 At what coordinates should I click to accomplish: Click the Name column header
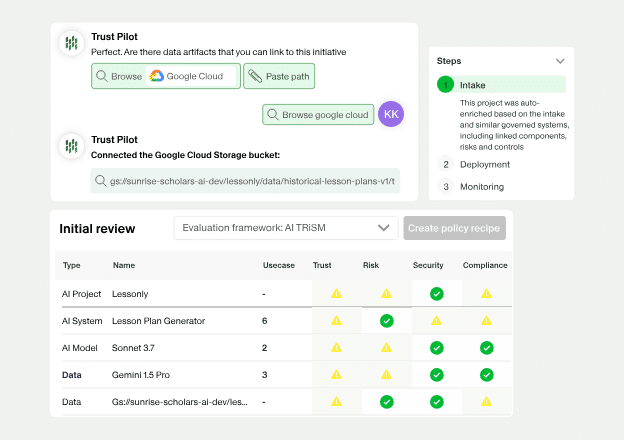point(124,265)
